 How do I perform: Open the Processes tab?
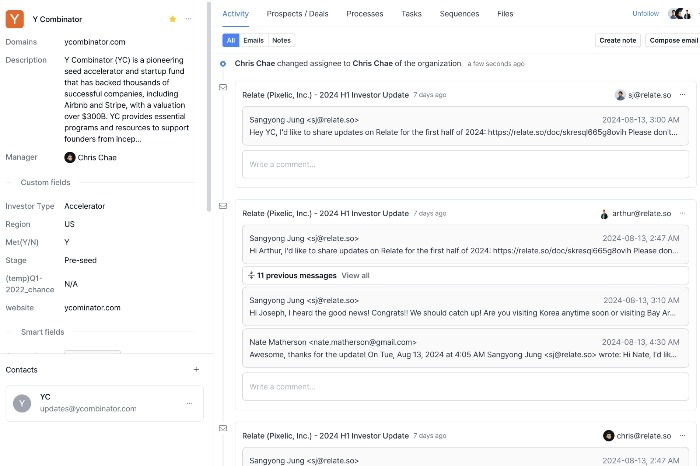[x=365, y=14]
